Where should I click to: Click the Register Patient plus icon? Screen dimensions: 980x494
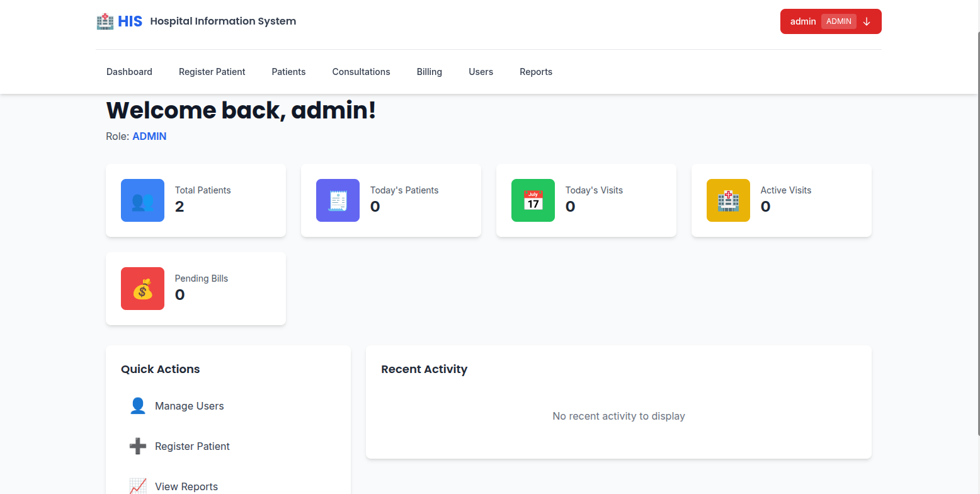[138, 446]
